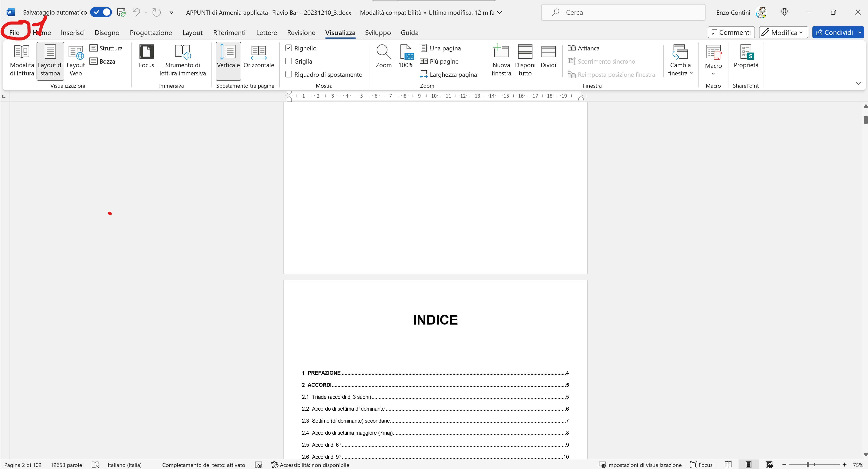Image resolution: width=868 pixels, height=469 pixels.
Task: Uncheck the Righello checkbox
Action: [289, 48]
